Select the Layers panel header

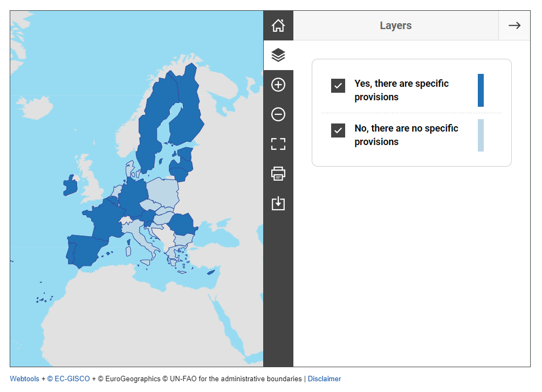point(395,25)
